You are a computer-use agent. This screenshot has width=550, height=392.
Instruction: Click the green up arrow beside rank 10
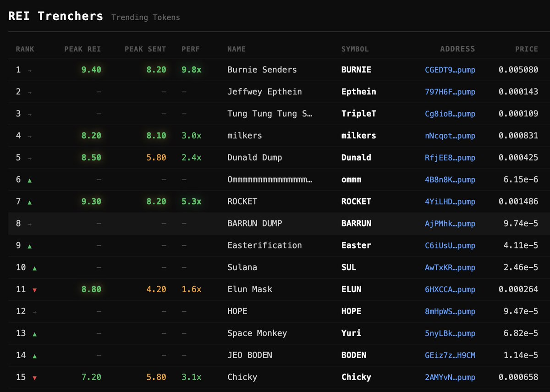coord(35,268)
